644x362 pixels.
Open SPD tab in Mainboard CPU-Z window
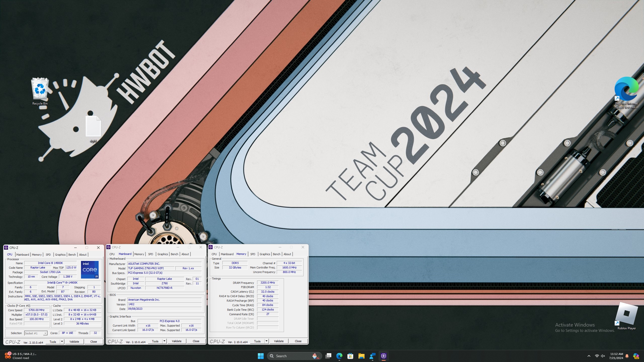tap(151, 254)
